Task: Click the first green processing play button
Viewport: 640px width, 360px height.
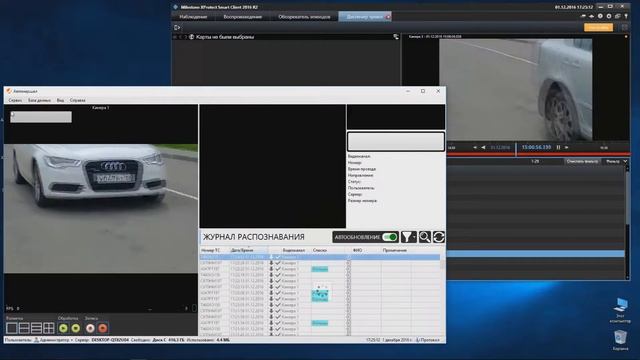Action: pyautogui.click(x=63, y=328)
